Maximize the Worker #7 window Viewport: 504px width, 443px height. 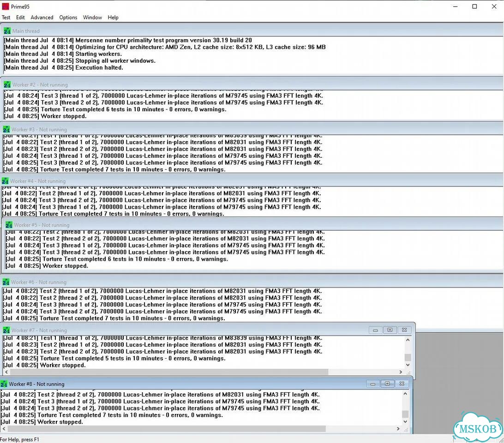point(390,330)
